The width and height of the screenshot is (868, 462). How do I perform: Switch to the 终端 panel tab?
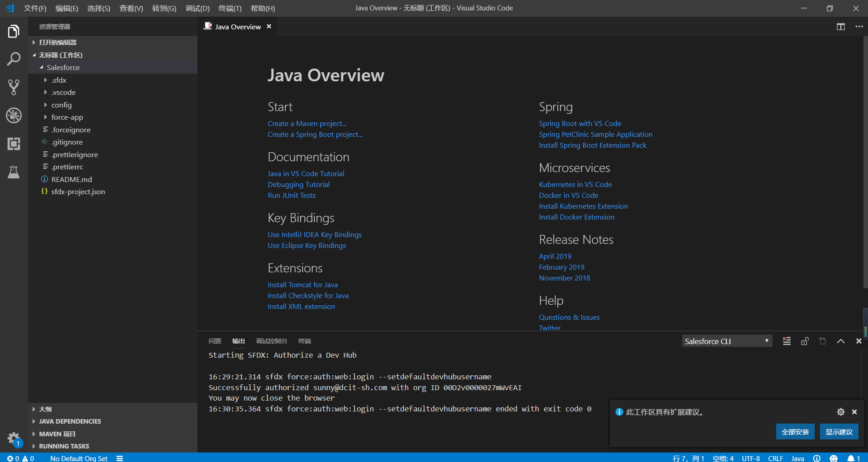click(304, 341)
